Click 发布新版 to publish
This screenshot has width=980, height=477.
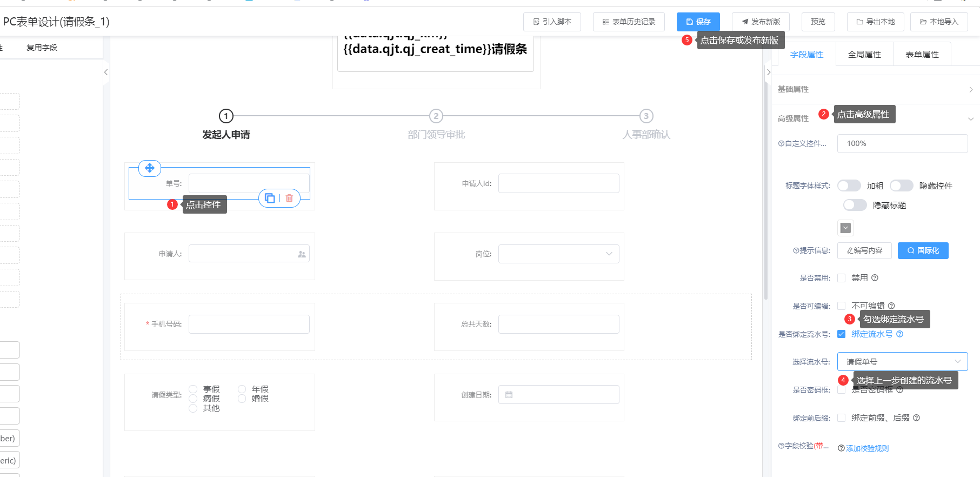[761, 22]
